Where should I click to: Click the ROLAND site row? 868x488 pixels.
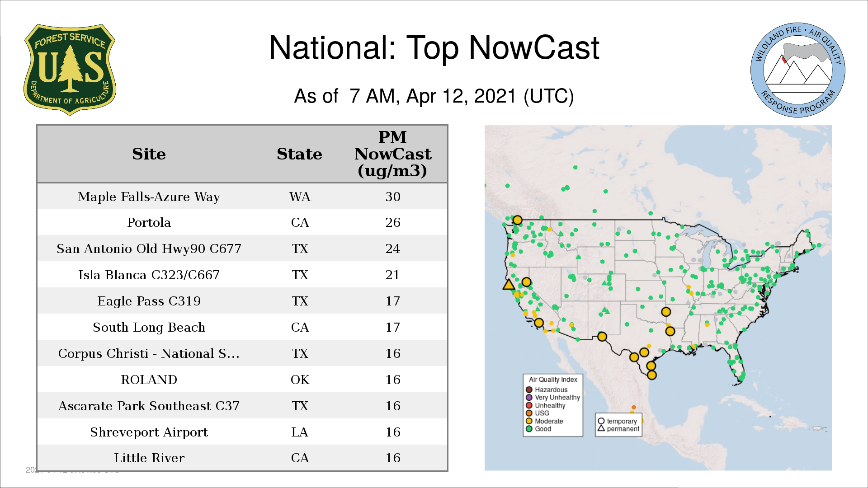pos(149,380)
